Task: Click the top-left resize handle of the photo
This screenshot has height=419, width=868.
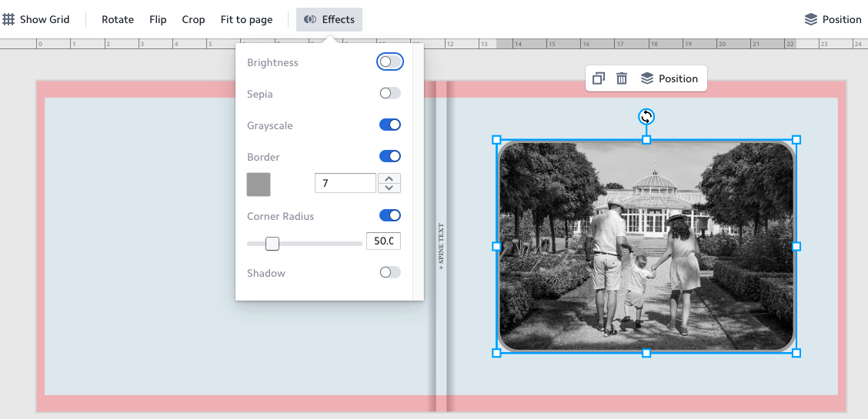Action: [x=496, y=140]
